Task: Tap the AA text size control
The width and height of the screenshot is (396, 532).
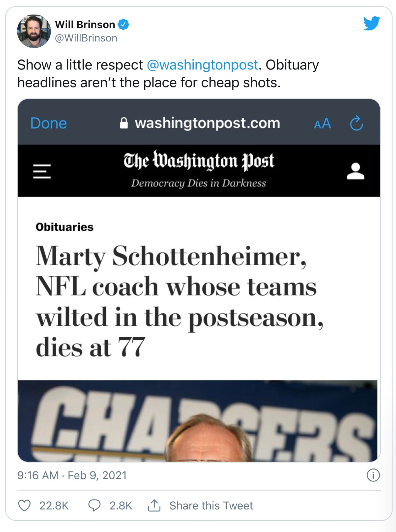Action: [x=322, y=123]
